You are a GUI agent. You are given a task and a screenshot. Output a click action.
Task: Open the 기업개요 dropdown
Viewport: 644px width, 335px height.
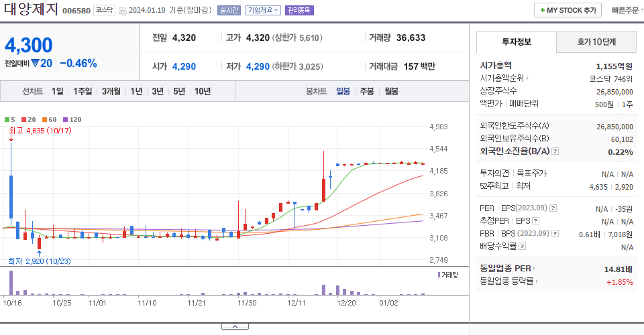(263, 10)
